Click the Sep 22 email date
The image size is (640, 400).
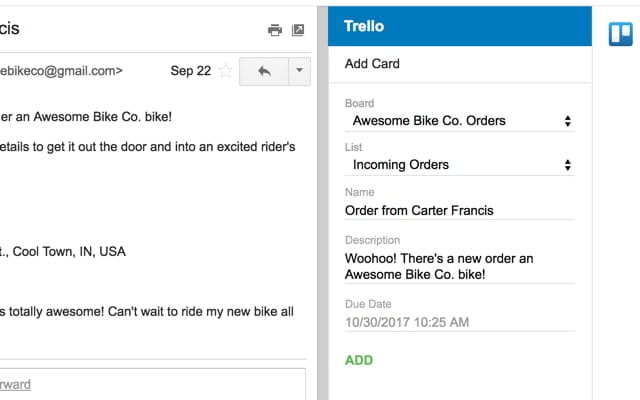(189, 71)
